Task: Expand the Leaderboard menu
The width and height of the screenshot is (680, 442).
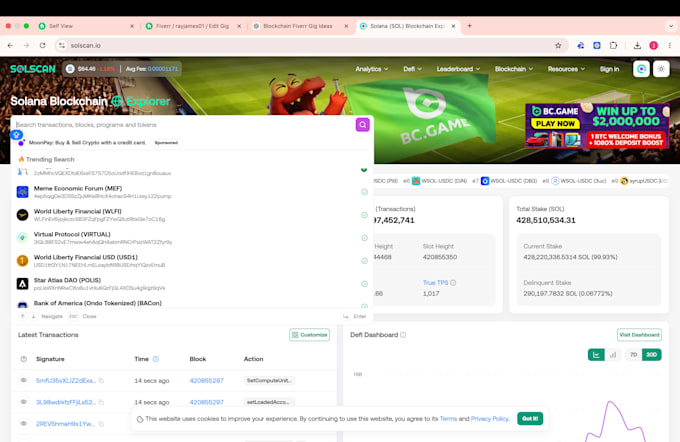Action: click(x=458, y=69)
